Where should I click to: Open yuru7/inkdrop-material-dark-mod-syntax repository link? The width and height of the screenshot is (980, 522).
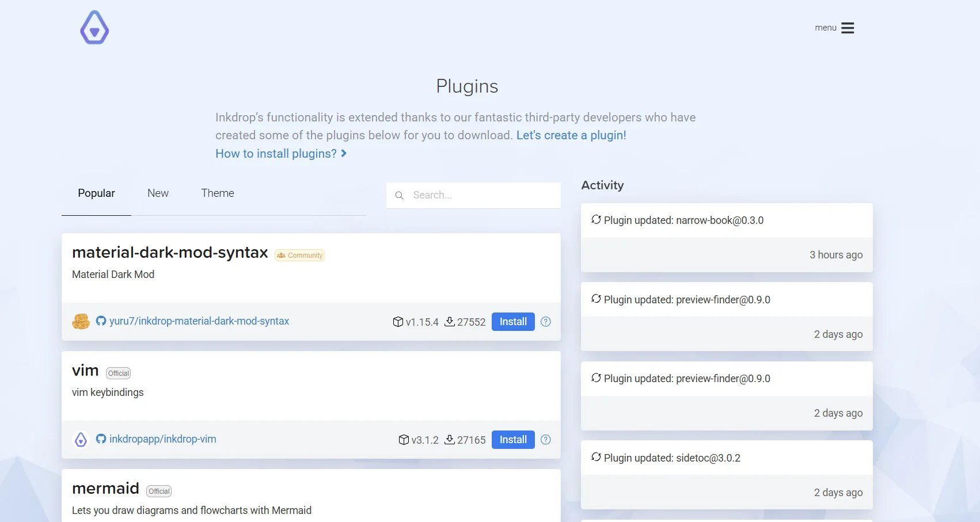click(199, 321)
